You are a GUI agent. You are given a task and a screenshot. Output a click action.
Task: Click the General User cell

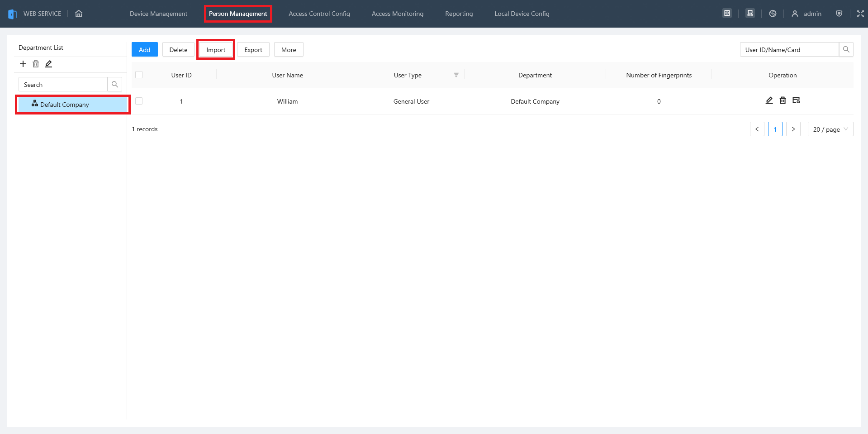click(x=411, y=101)
